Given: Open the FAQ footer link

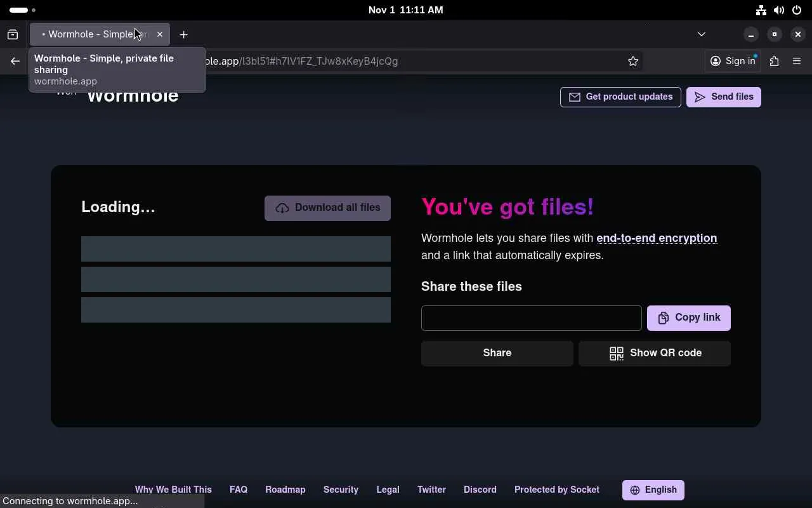Looking at the screenshot, I should [x=239, y=490].
